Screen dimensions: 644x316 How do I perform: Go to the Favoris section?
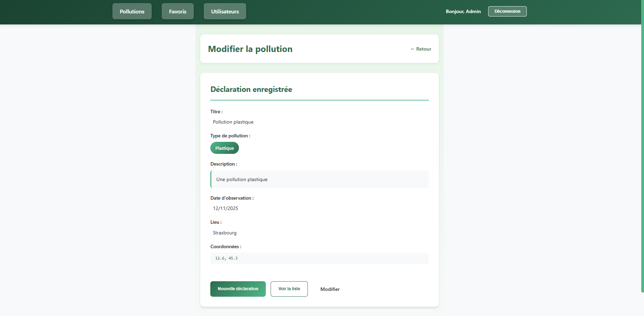(x=178, y=11)
